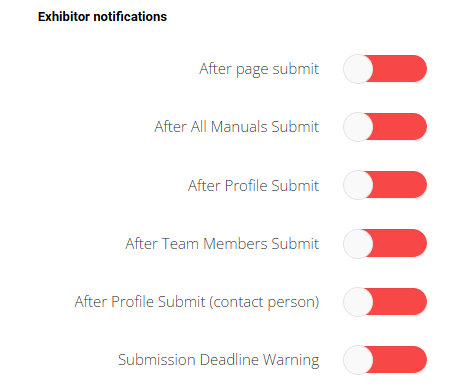Click white knob of After Team Members Submit switch
Screen dimensions: 473x387
(358, 244)
